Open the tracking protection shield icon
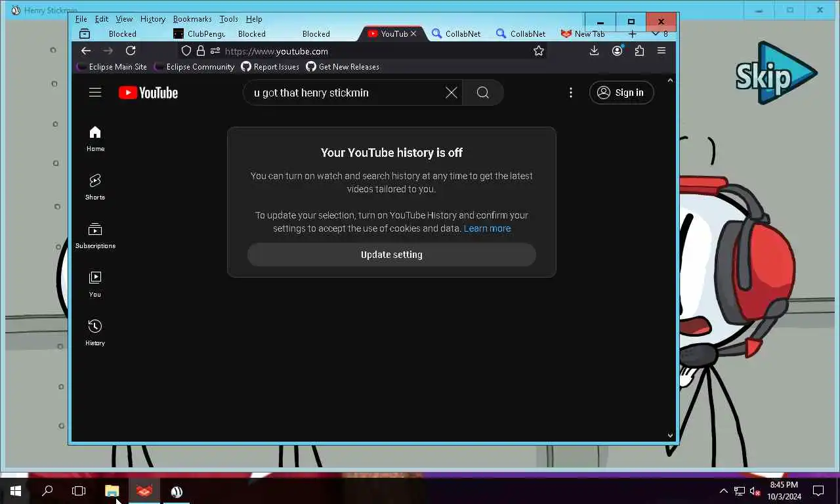The width and height of the screenshot is (840, 504). [186, 51]
